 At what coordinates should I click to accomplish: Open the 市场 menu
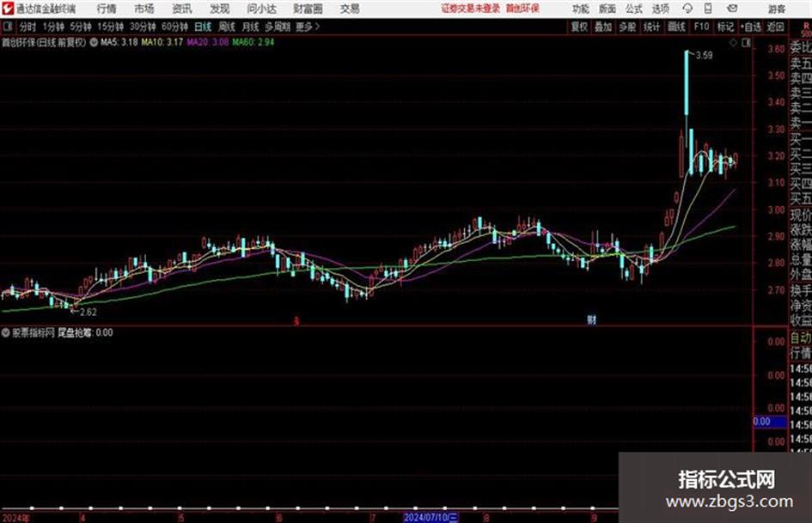pos(144,9)
